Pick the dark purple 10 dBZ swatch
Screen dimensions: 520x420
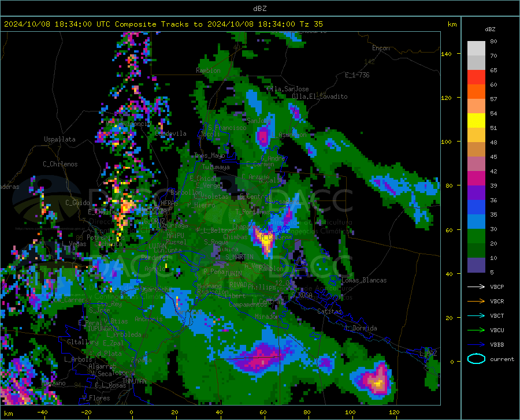tap(476, 265)
